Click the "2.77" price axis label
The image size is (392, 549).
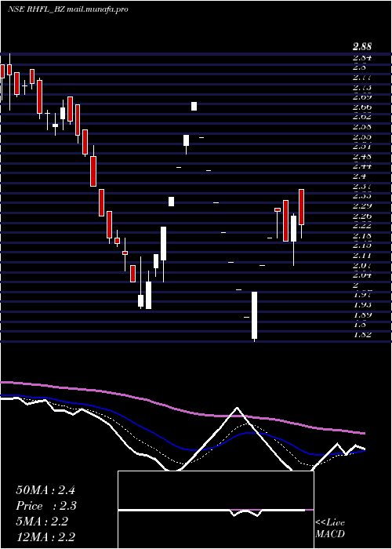(x=362, y=78)
